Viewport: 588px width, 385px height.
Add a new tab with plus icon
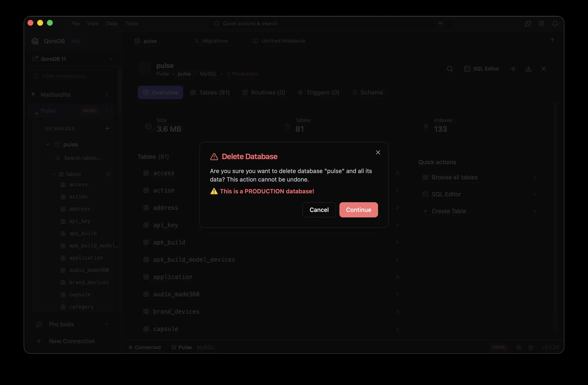pyautogui.click(x=552, y=40)
